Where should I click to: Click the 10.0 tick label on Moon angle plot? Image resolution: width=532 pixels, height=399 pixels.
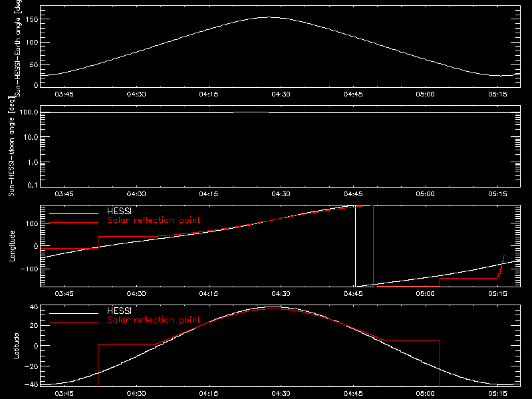point(31,137)
